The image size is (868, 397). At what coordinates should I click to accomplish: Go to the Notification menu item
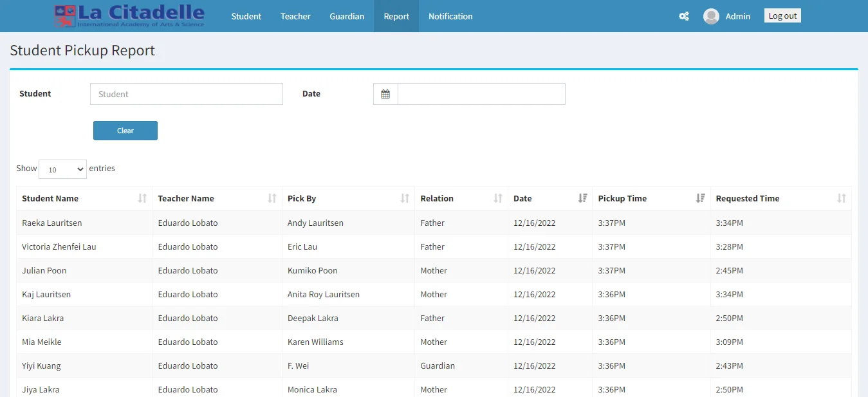tap(450, 16)
